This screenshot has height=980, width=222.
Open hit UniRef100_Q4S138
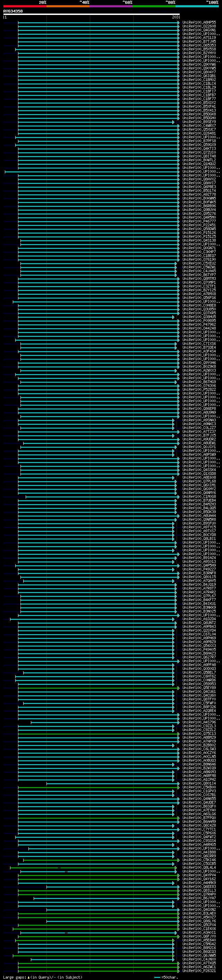point(199,241)
